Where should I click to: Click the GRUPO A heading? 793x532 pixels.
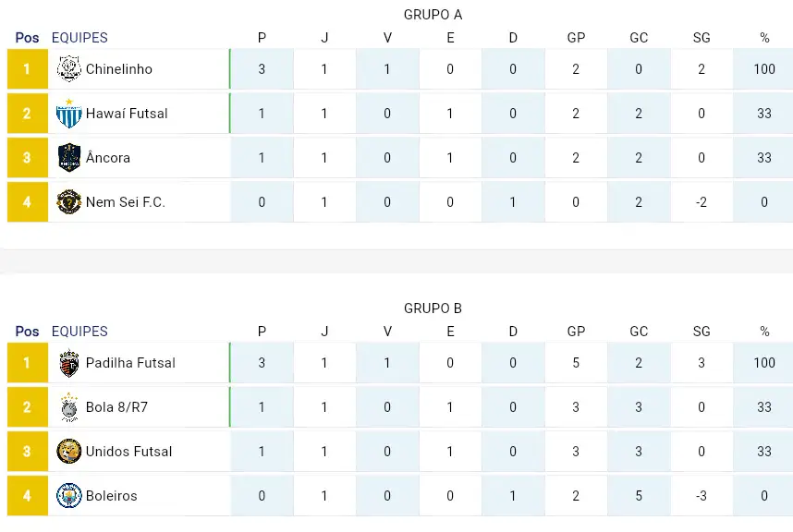click(433, 15)
